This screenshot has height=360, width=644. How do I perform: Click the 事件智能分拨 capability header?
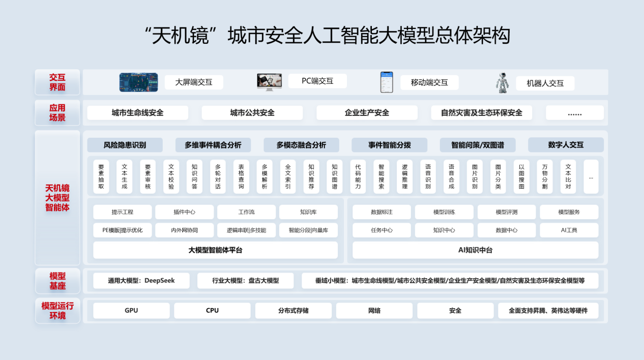389,145
